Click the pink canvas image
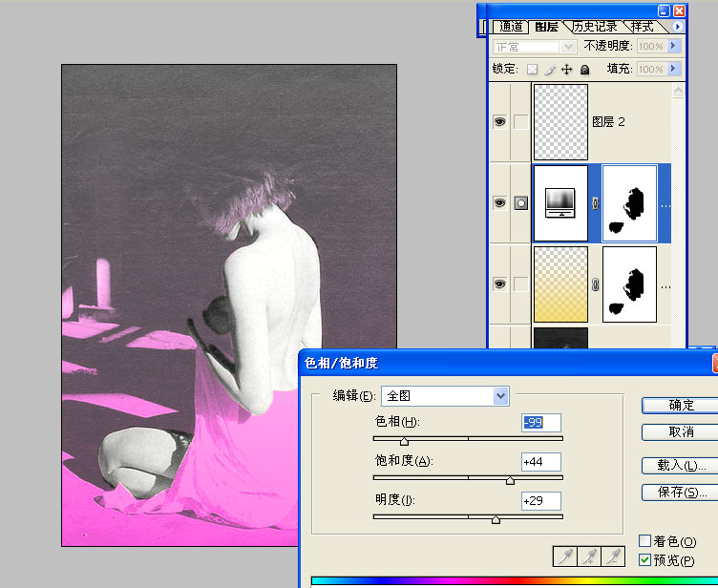 pos(229,305)
